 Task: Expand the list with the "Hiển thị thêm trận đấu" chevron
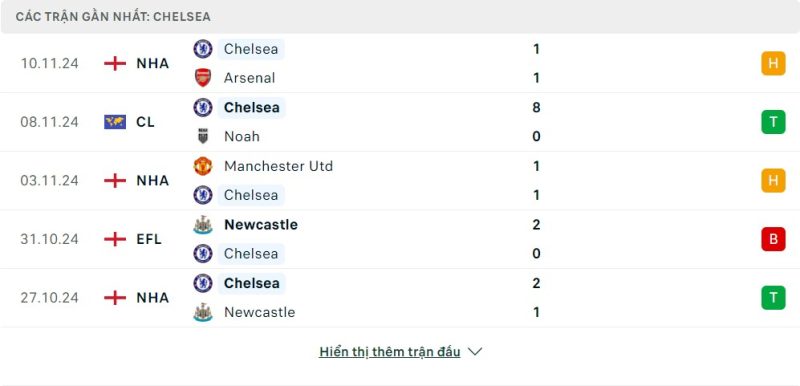(x=475, y=352)
